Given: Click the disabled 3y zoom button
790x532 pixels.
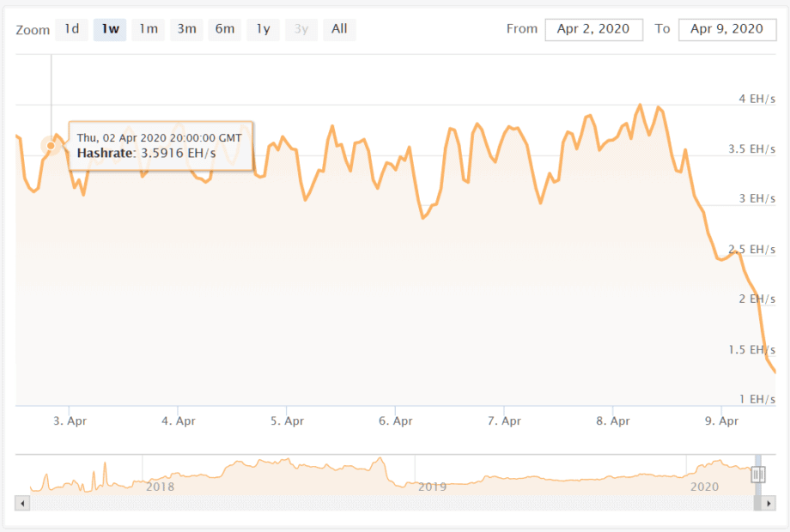Looking at the screenshot, I should (x=301, y=29).
